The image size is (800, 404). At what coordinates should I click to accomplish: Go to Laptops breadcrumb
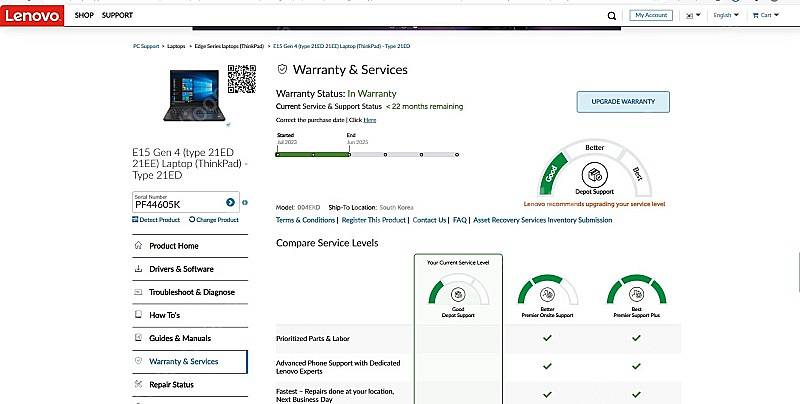pyautogui.click(x=177, y=46)
